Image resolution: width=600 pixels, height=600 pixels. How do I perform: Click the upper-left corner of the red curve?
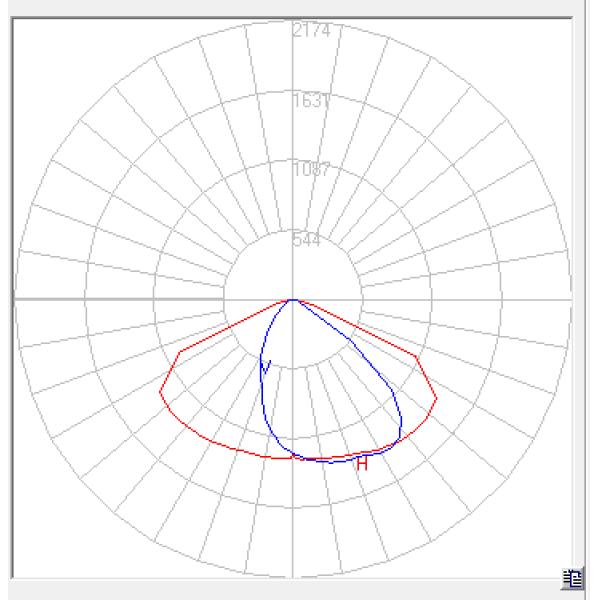178,353
